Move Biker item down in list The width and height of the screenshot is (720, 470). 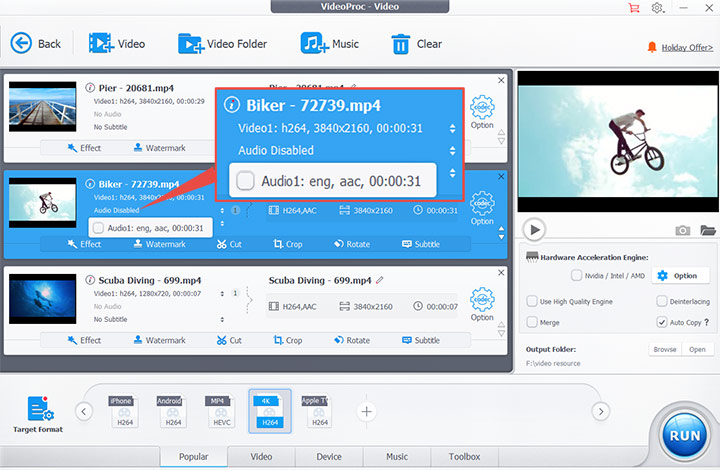coord(501,237)
